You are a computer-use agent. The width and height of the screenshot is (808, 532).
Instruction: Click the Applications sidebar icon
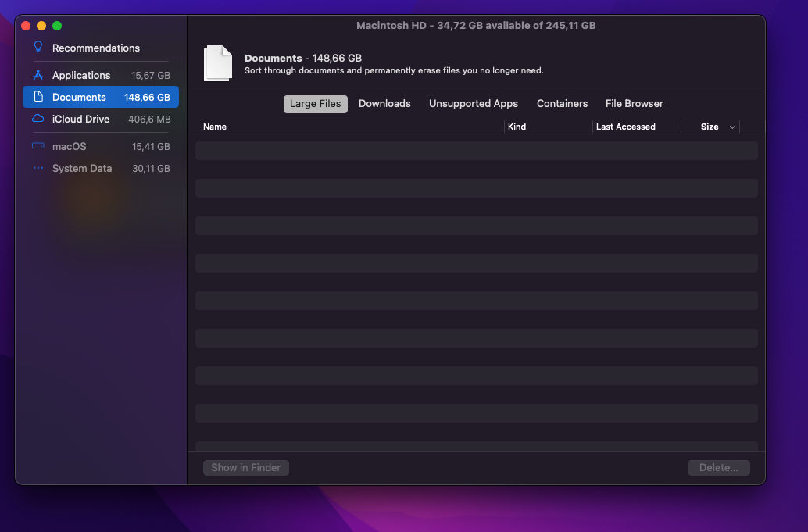(38, 75)
